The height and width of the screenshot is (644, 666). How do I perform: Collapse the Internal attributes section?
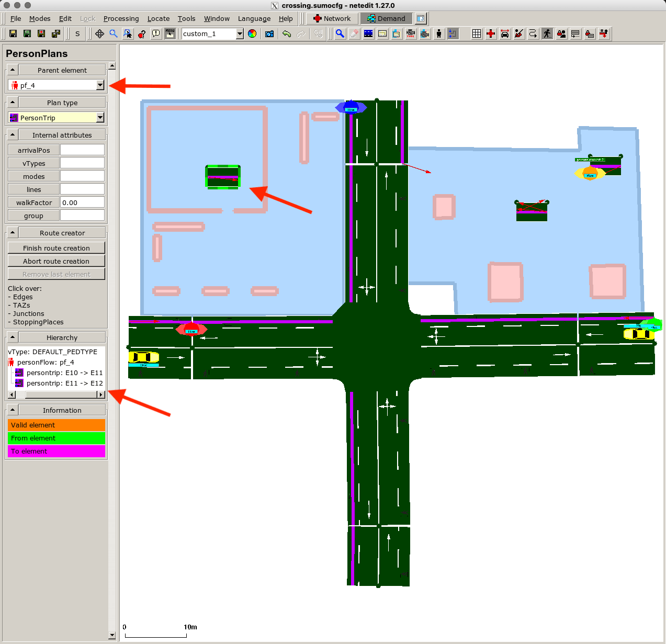pos(13,134)
